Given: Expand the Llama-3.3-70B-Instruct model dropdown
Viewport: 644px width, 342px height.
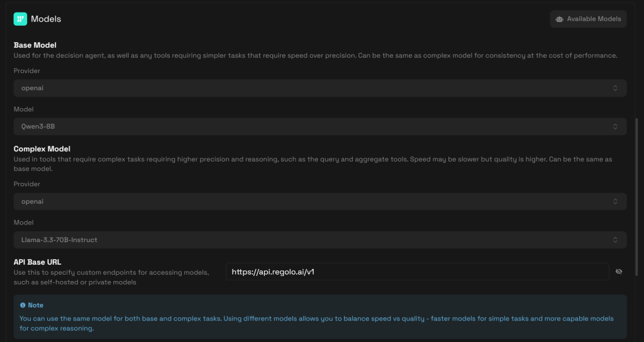Looking at the screenshot, I should [x=319, y=240].
